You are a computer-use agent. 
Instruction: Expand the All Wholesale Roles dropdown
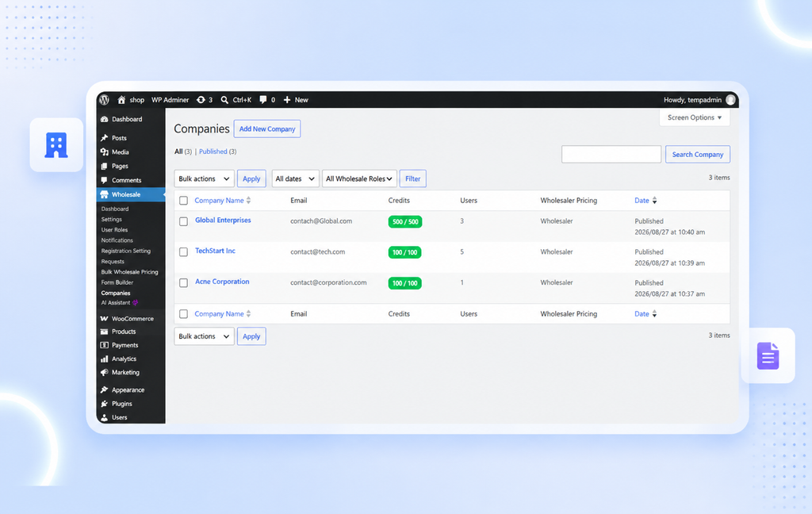click(x=359, y=178)
